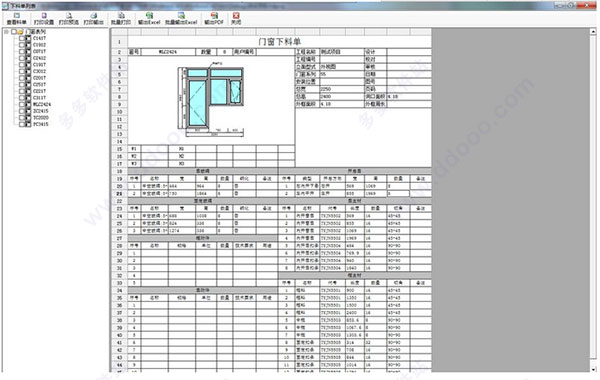This screenshot has height=380, width=600.
Task: Click the red 关闭 close icon
Action: tap(236, 16)
